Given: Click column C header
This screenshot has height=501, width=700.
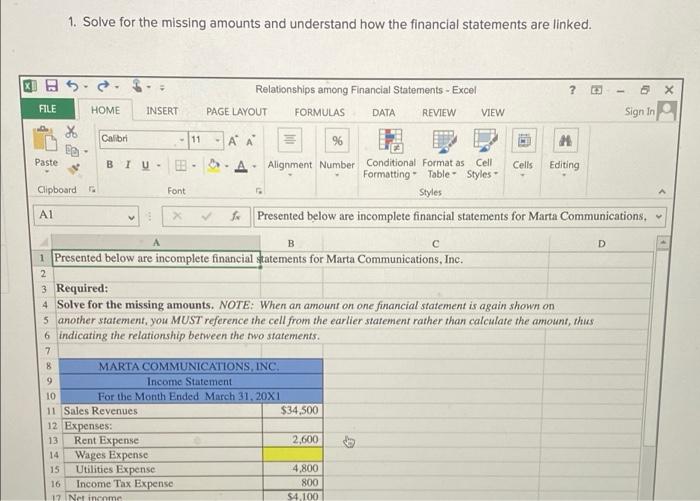Looking at the screenshot, I should pyautogui.click(x=436, y=244).
